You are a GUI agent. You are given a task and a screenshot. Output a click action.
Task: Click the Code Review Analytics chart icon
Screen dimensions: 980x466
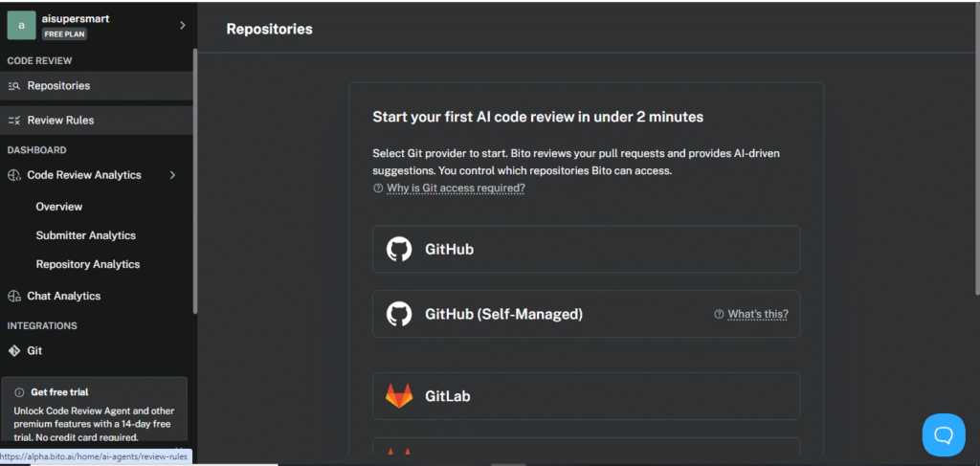(x=14, y=175)
